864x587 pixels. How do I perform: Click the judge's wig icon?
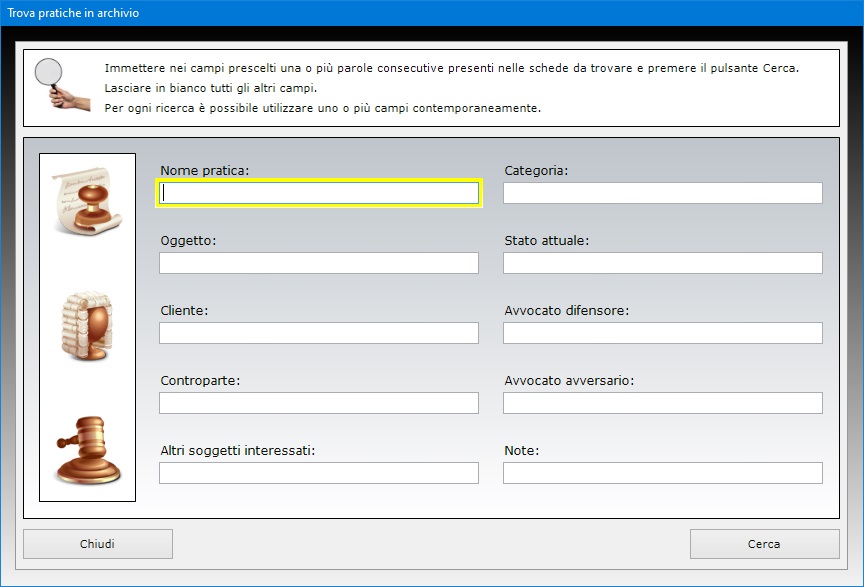click(x=87, y=327)
